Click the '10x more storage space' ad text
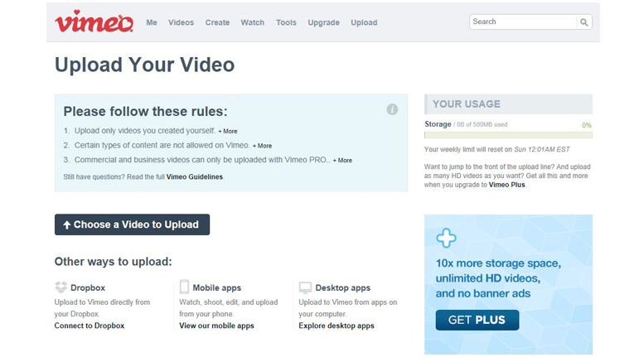 coord(498,263)
